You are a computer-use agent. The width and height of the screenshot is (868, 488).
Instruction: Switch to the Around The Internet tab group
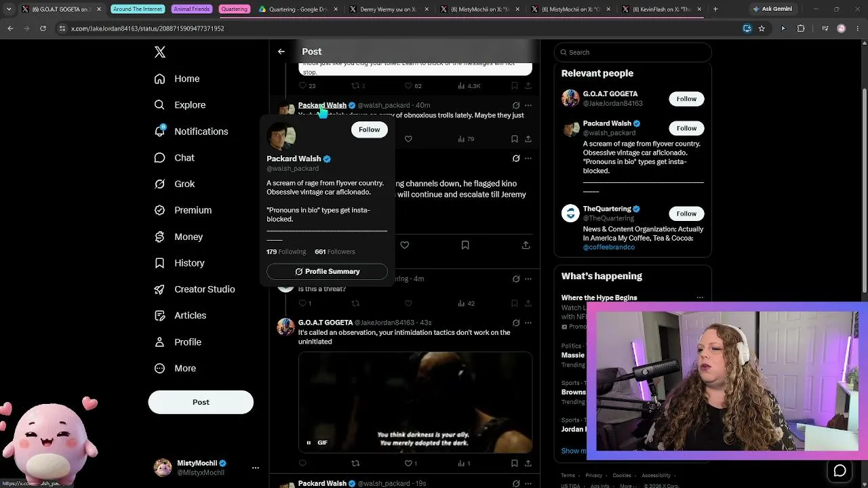point(138,9)
